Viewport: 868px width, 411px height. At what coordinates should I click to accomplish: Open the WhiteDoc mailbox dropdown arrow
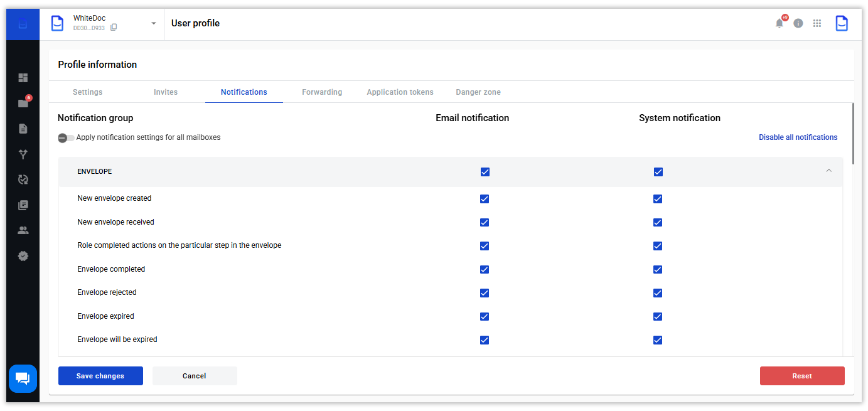[154, 24]
